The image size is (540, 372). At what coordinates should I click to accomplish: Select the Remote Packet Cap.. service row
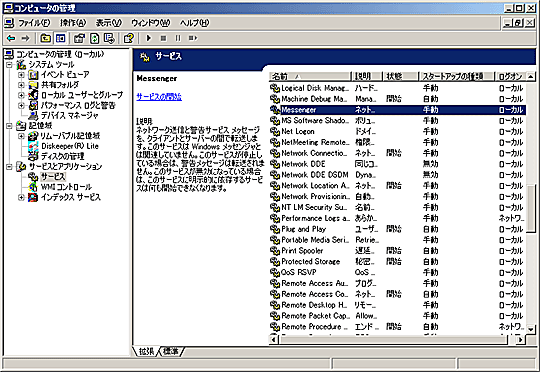pyautogui.click(x=397, y=316)
